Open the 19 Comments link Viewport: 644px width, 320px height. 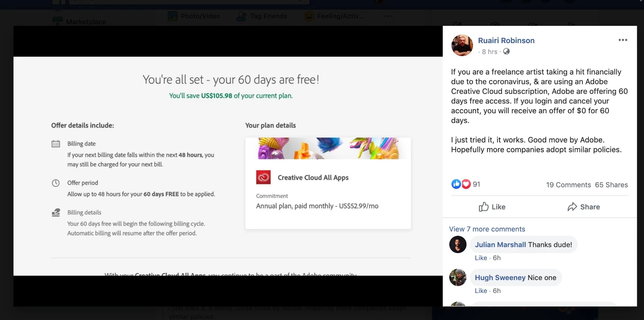click(568, 185)
